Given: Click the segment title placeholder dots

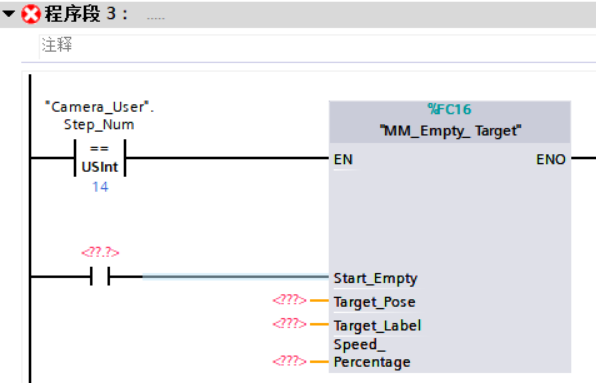Looking at the screenshot, I should coord(156,18).
